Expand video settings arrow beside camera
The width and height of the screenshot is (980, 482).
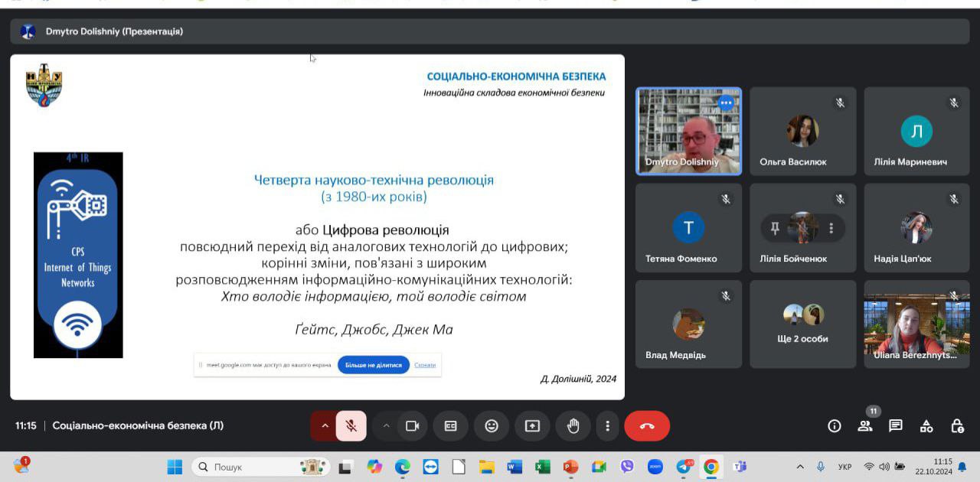[387, 426]
